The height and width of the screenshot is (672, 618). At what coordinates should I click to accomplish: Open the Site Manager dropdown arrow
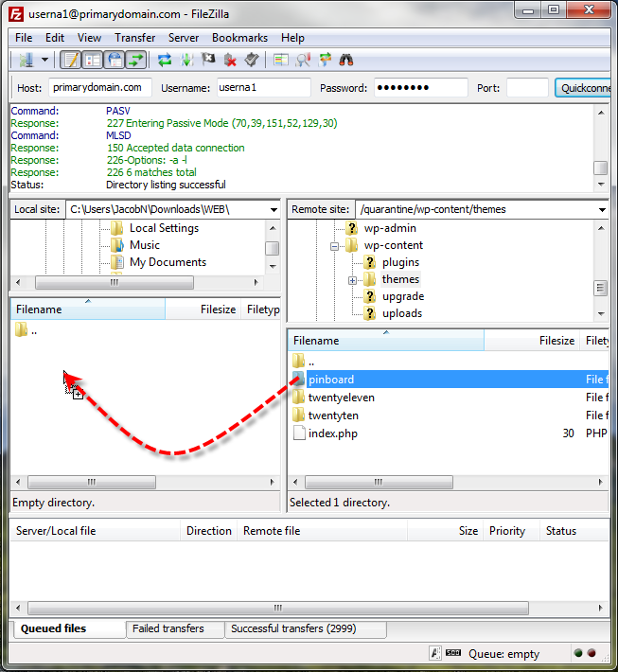click(44, 60)
